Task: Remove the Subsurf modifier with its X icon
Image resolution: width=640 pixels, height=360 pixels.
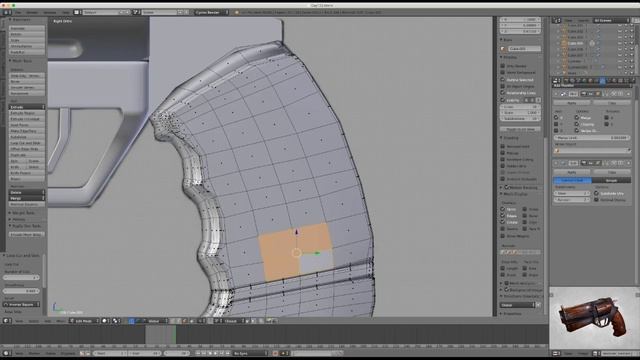Action: 629,163
